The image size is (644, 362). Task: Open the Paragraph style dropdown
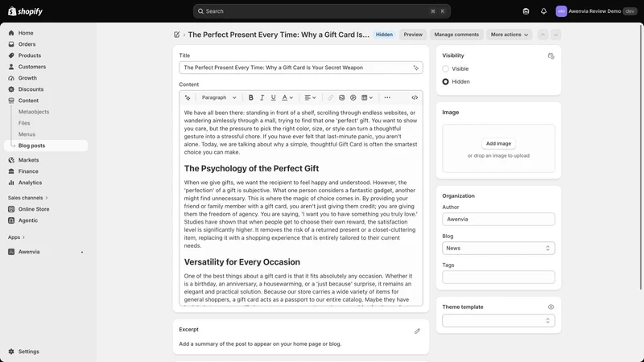pyautogui.click(x=219, y=97)
